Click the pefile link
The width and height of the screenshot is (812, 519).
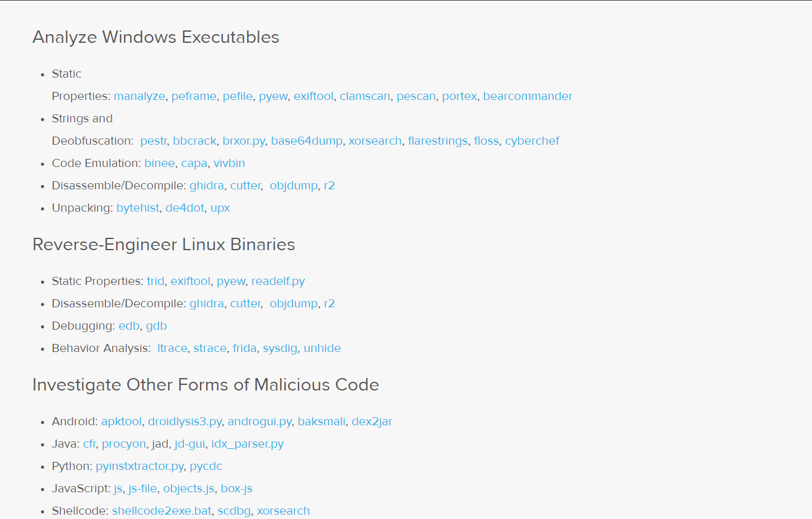238,96
